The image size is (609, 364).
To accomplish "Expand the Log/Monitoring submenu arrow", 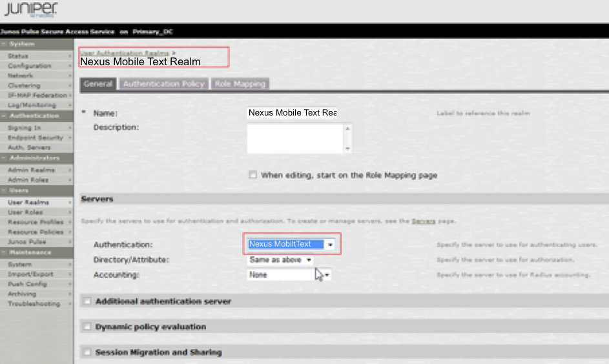I will point(70,105).
